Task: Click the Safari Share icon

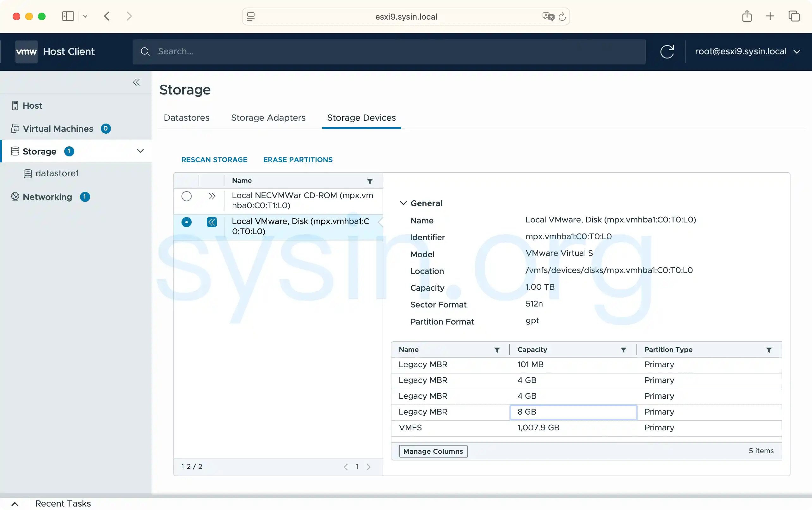Action: coord(747,16)
